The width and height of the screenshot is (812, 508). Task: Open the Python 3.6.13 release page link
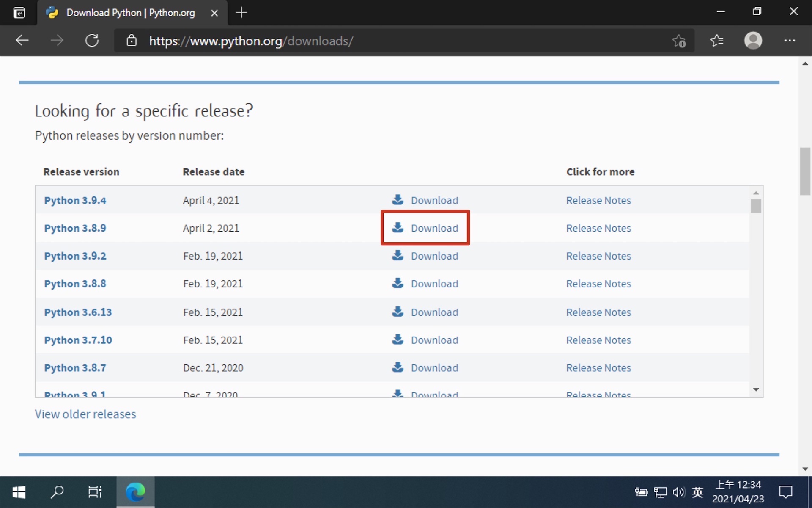click(x=78, y=312)
